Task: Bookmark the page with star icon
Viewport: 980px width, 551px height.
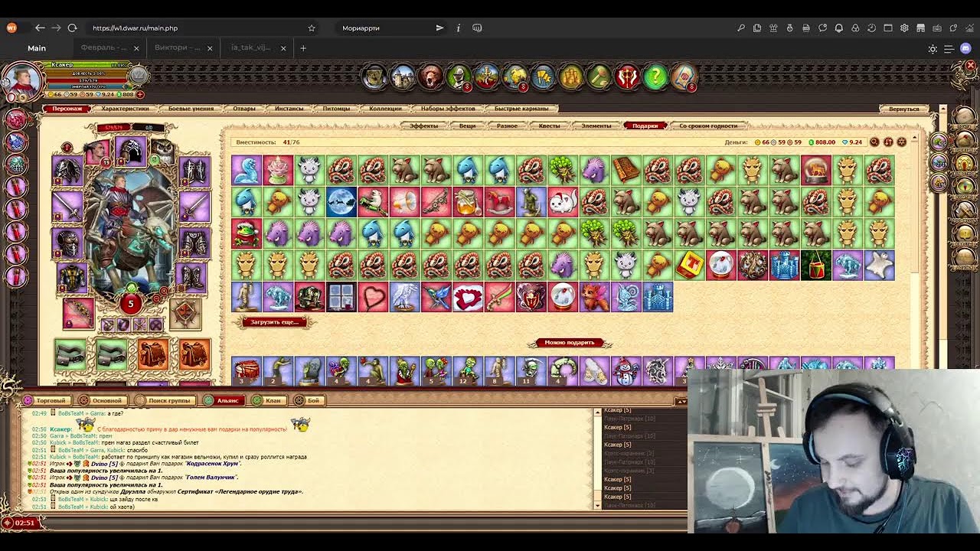Action: [x=312, y=28]
